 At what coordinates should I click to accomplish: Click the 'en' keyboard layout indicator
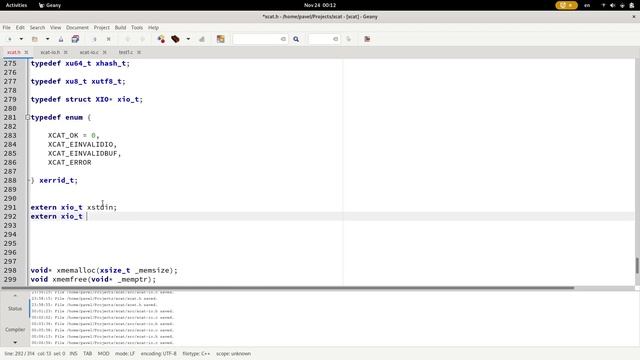click(x=587, y=5)
